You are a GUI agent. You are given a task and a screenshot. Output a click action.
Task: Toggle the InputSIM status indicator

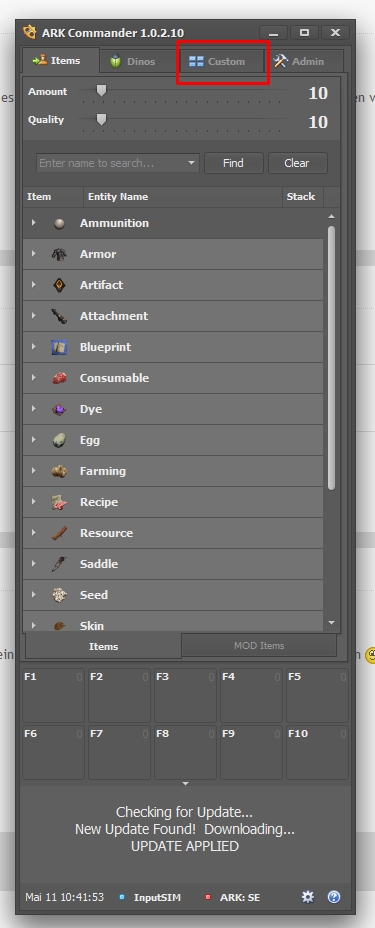[x=121, y=897]
